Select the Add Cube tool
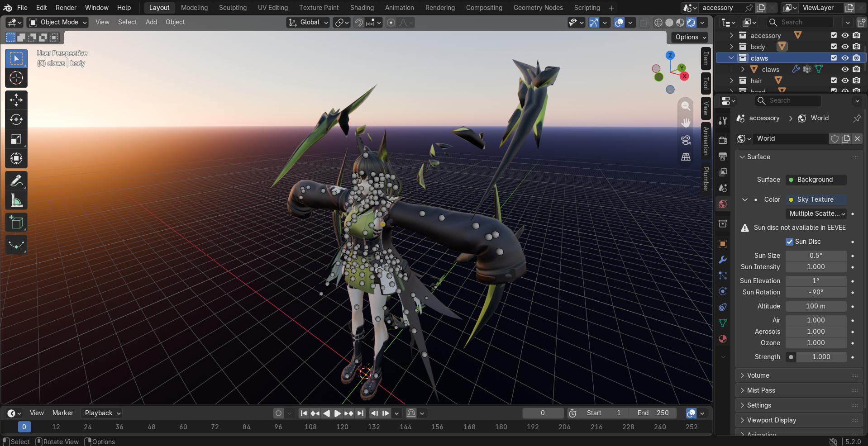The width and height of the screenshot is (868, 446). tap(16, 223)
